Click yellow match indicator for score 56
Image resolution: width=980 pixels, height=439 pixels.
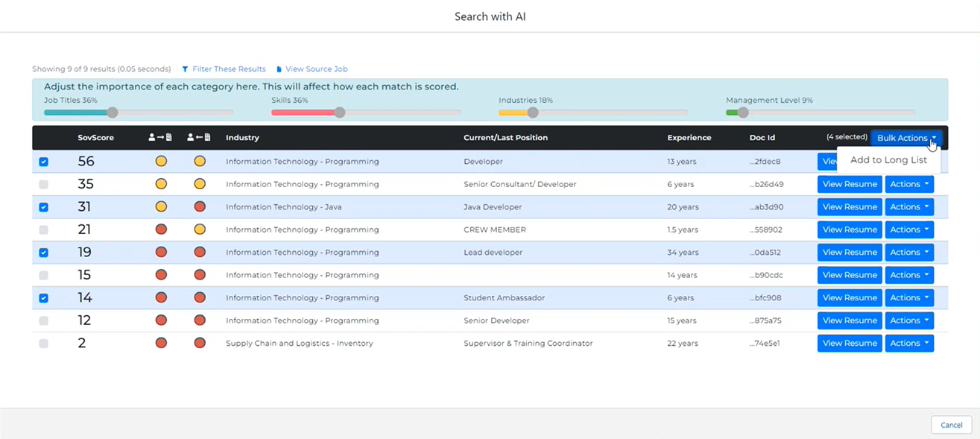tap(161, 162)
